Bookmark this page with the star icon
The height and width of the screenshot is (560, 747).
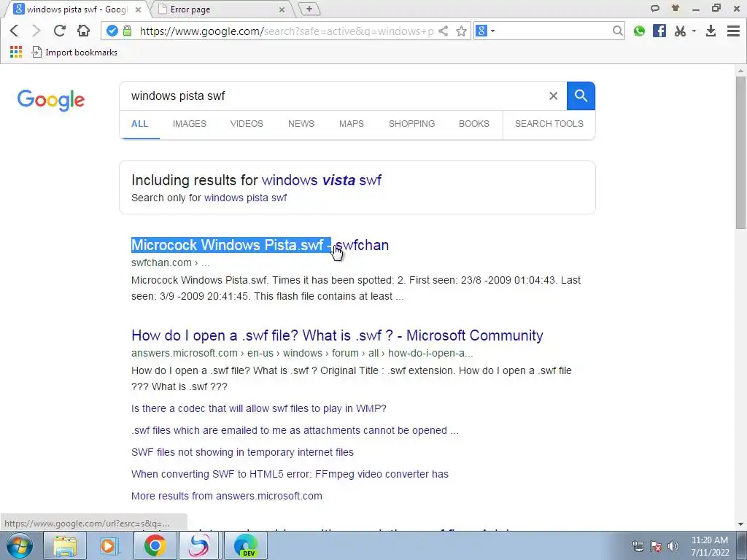click(461, 31)
